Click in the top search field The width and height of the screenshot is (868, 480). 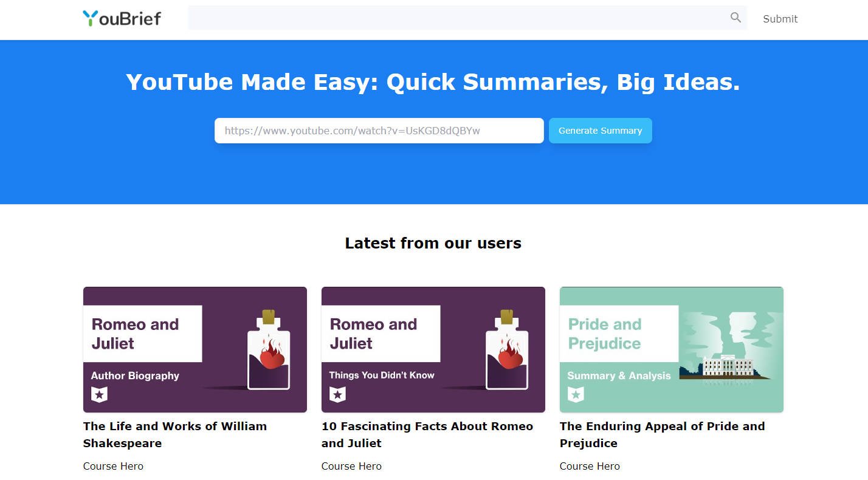[456, 18]
